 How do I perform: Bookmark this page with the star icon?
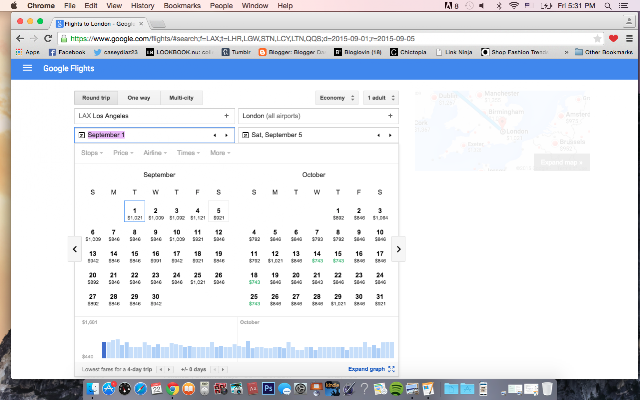pos(597,38)
